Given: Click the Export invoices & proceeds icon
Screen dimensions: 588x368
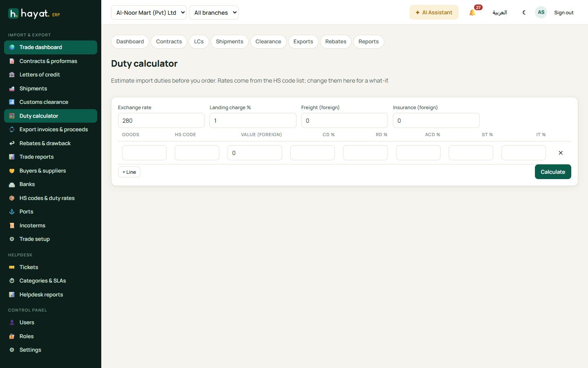Looking at the screenshot, I should [12, 130].
